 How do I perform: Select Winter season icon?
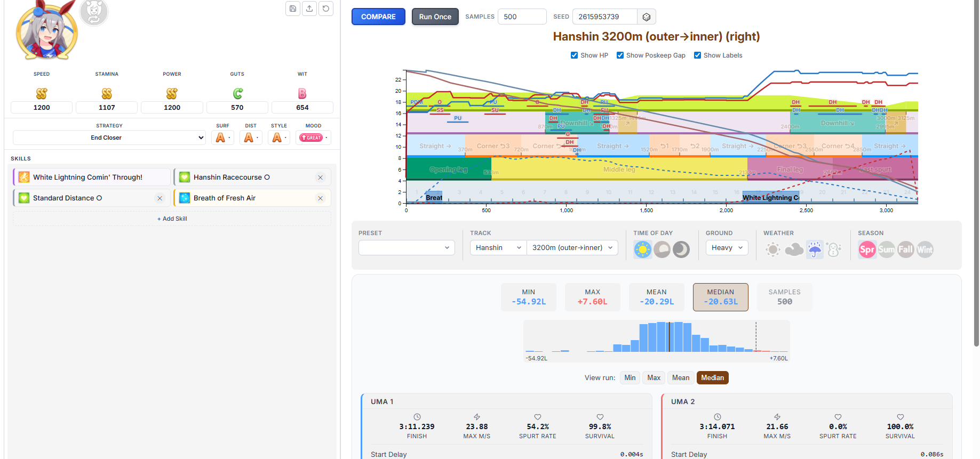point(925,249)
